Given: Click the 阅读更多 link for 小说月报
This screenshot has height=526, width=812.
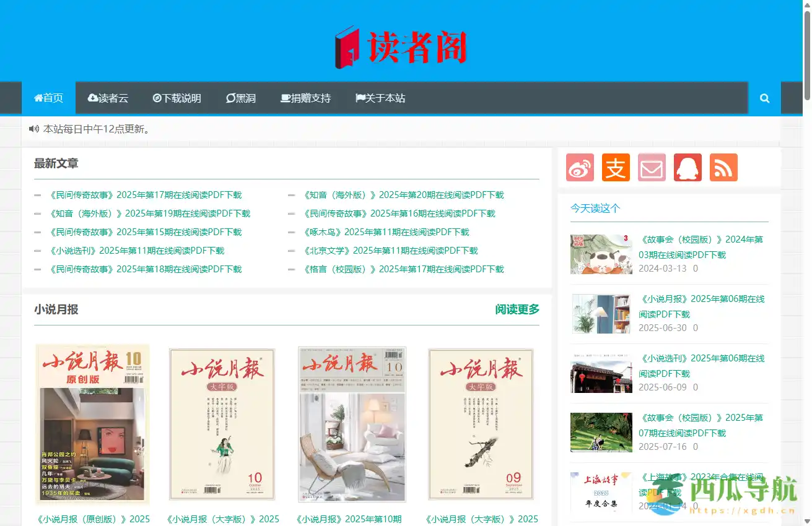Looking at the screenshot, I should (x=516, y=309).
